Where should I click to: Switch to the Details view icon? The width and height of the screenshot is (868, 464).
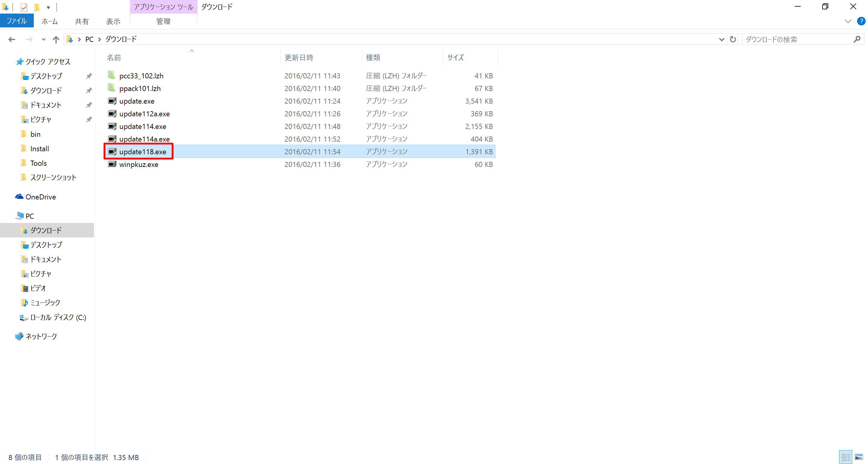point(845,457)
